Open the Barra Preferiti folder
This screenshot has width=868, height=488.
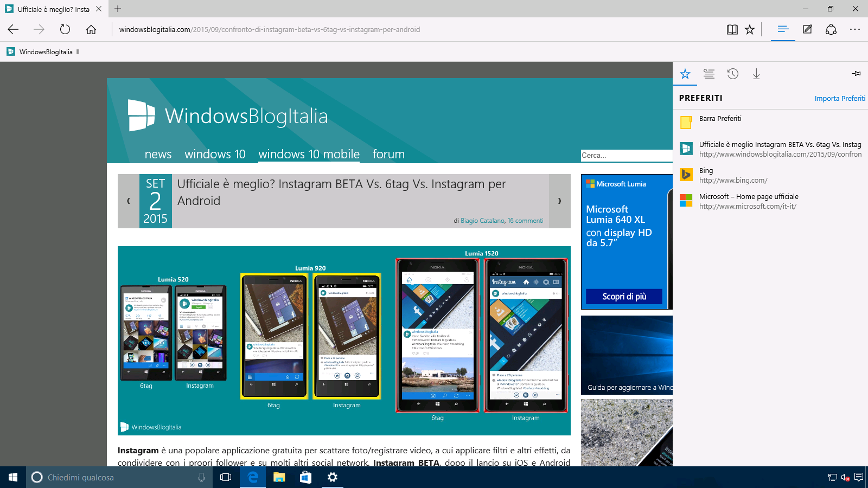pos(770,123)
